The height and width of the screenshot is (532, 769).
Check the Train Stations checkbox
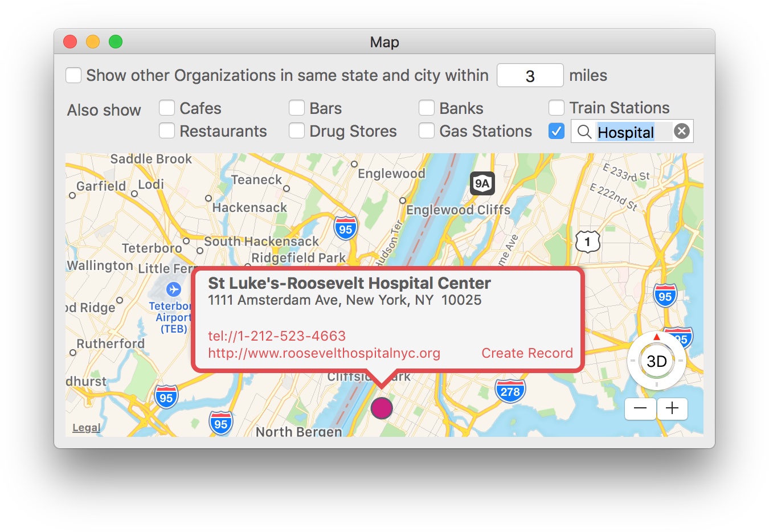point(557,108)
